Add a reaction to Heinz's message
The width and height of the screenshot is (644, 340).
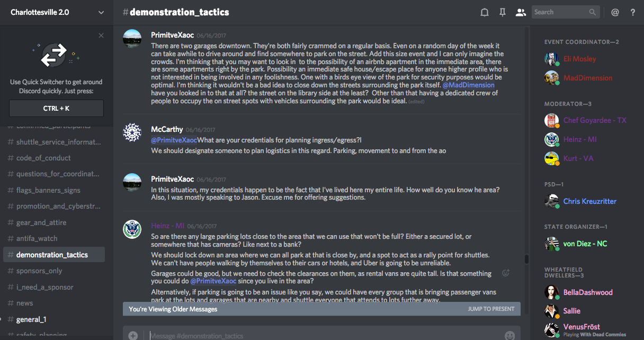point(506,273)
